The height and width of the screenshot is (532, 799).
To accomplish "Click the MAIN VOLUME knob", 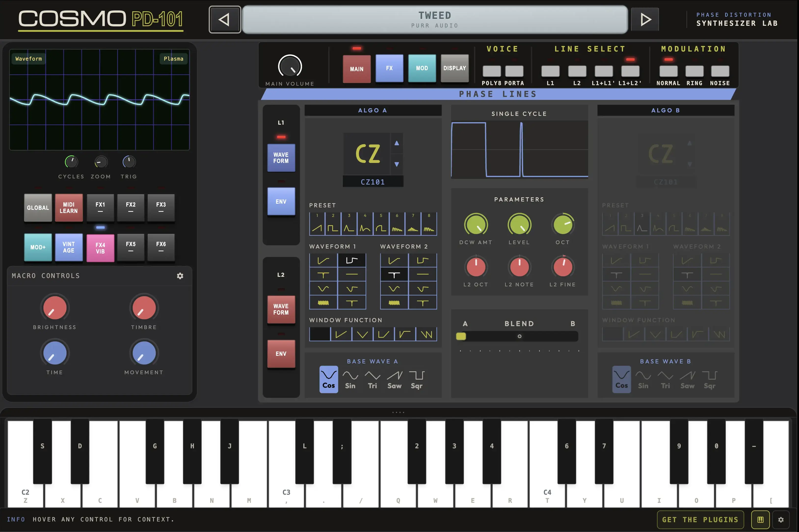I will coord(290,66).
